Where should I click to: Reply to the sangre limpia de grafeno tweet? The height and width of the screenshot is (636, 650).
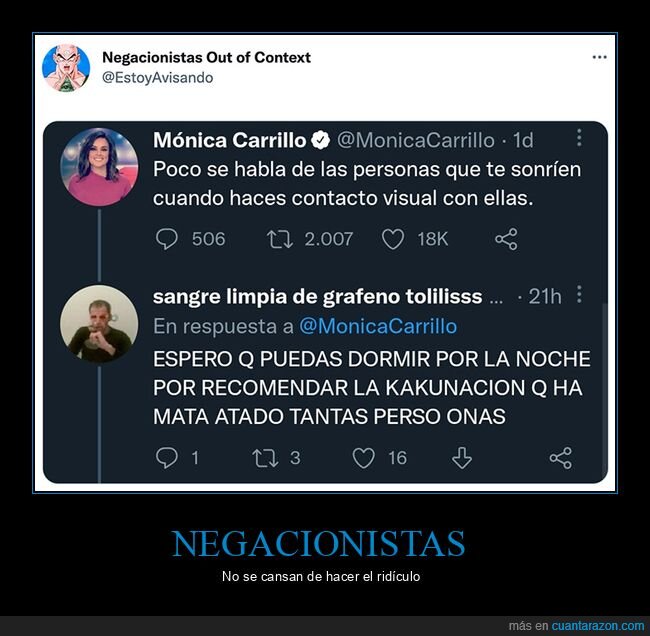167,458
